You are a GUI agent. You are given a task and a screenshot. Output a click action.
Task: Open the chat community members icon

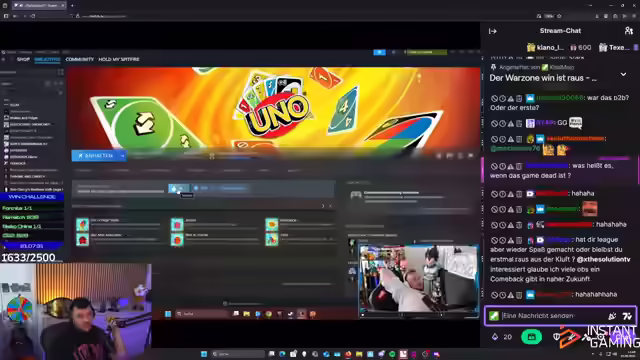click(x=629, y=31)
